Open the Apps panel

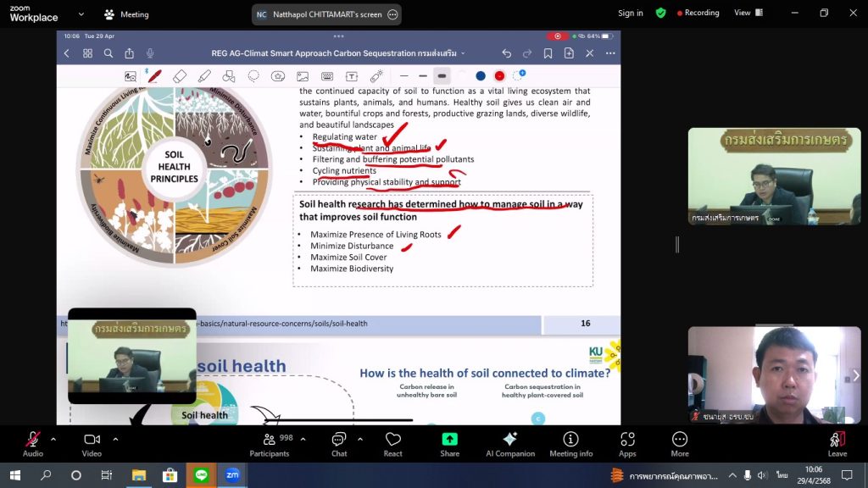[627, 444]
